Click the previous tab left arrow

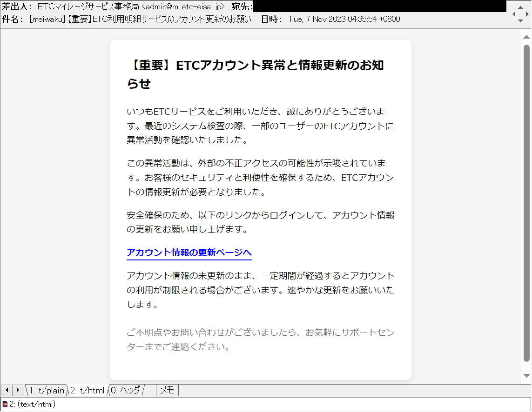[x=7, y=390]
